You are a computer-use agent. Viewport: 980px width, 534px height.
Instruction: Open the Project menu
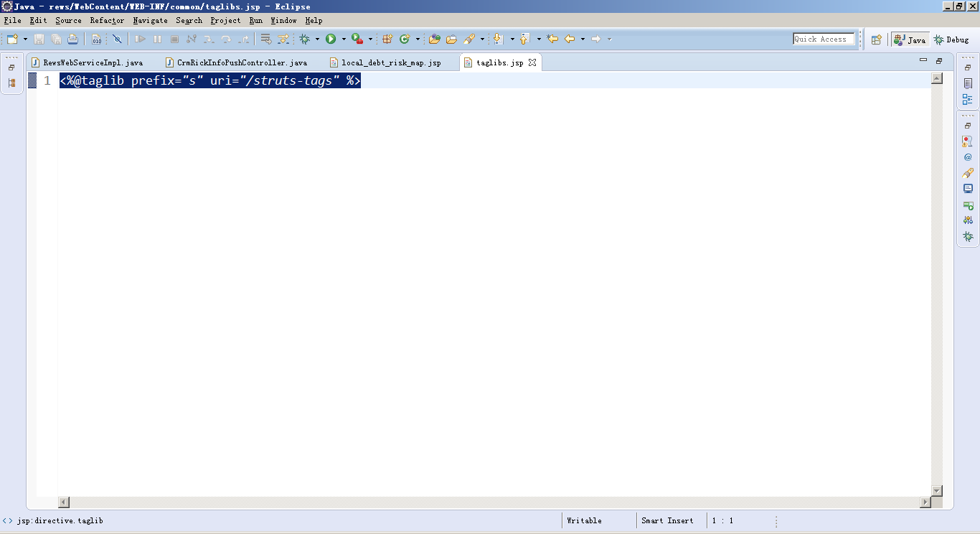pyautogui.click(x=225, y=20)
